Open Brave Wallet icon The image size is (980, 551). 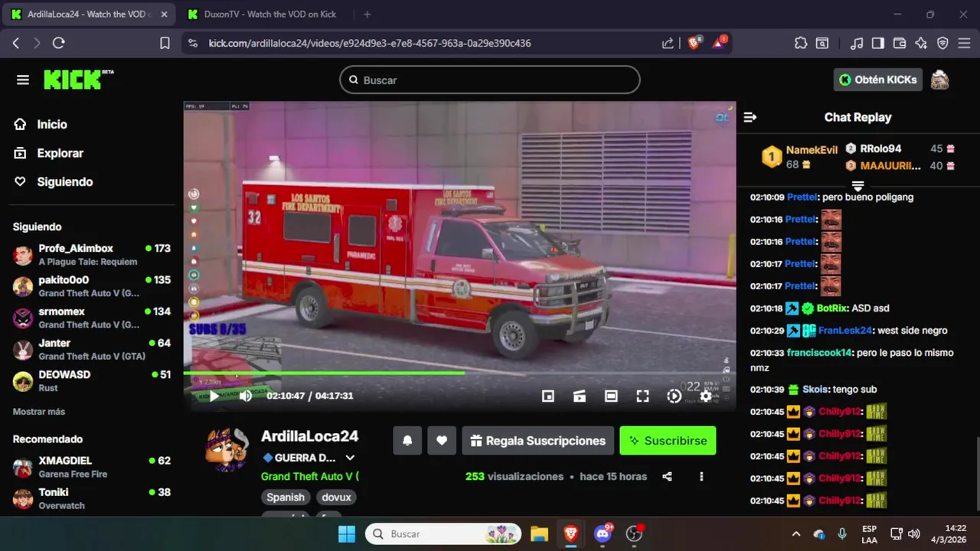[x=900, y=43]
